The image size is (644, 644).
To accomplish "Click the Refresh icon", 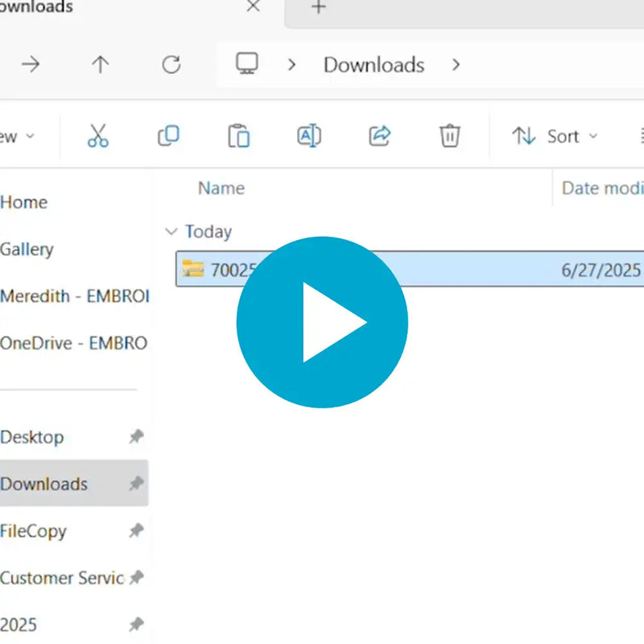I will [x=171, y=65].
